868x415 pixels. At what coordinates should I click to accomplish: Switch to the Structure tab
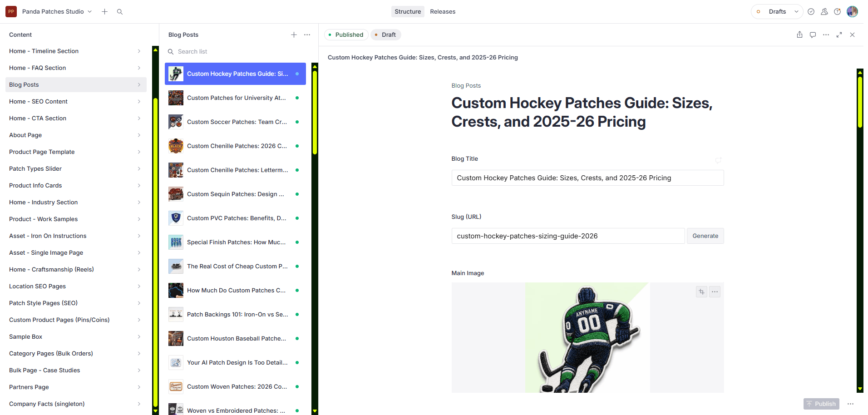coord(408,11)
